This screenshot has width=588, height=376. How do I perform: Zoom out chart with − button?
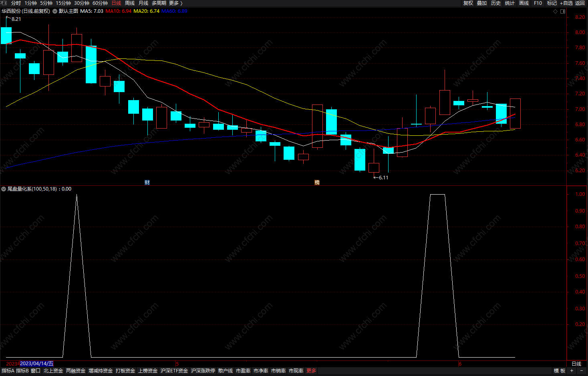[x=582, y=371]
